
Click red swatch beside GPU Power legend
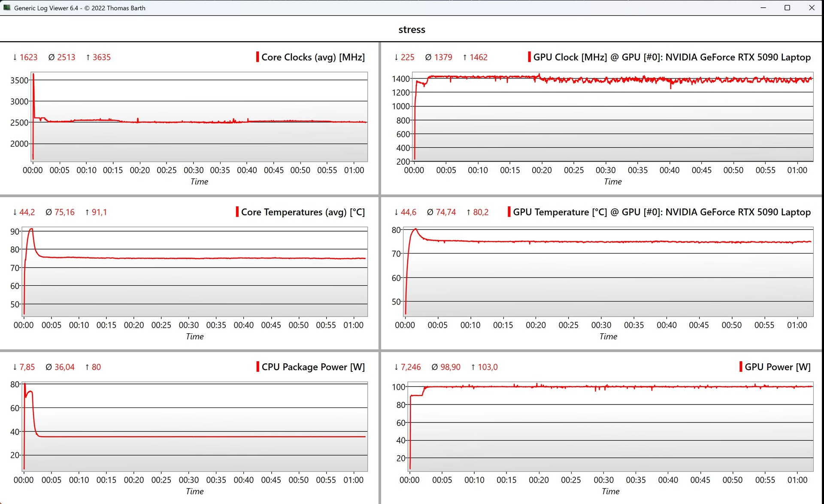[741, 367]
